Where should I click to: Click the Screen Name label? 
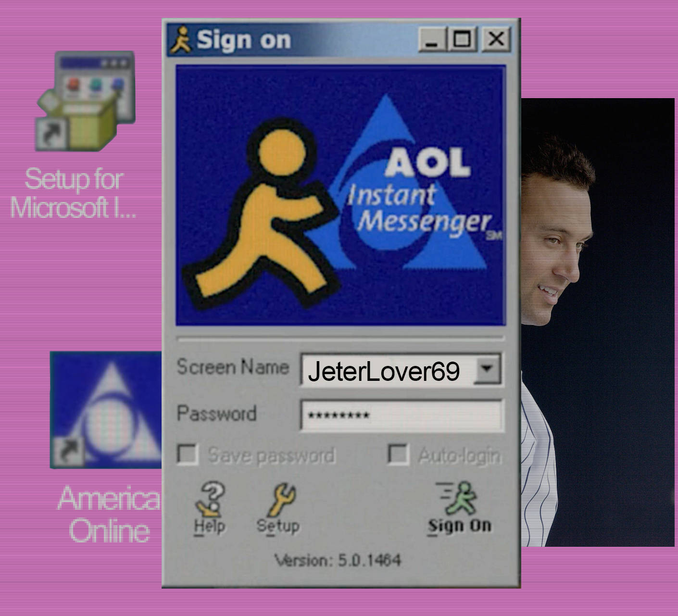click(233, 367)
